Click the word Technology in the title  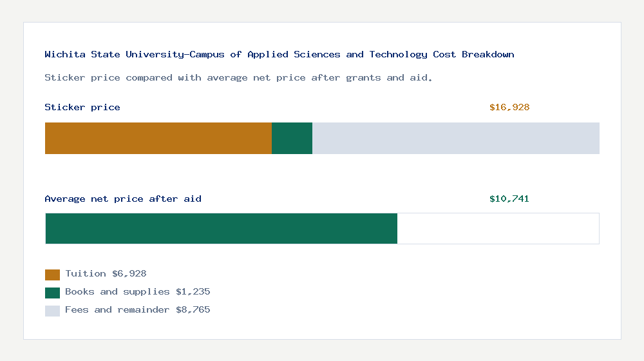398,55
